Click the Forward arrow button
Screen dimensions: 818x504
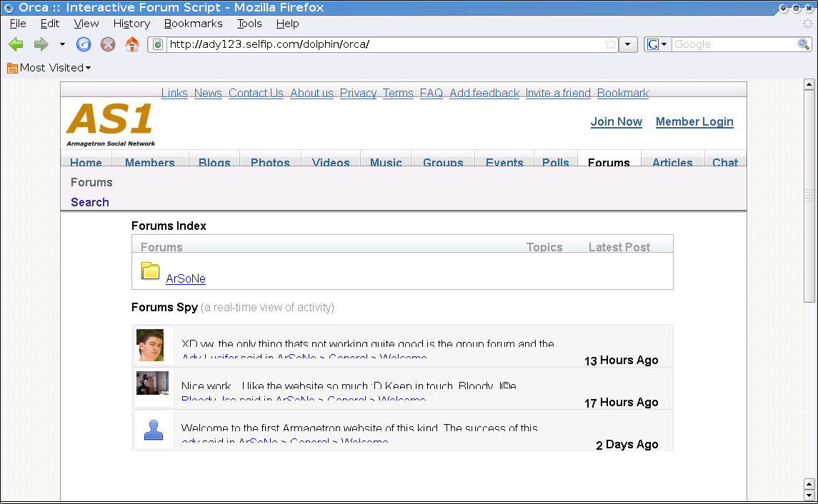(41, 44)
